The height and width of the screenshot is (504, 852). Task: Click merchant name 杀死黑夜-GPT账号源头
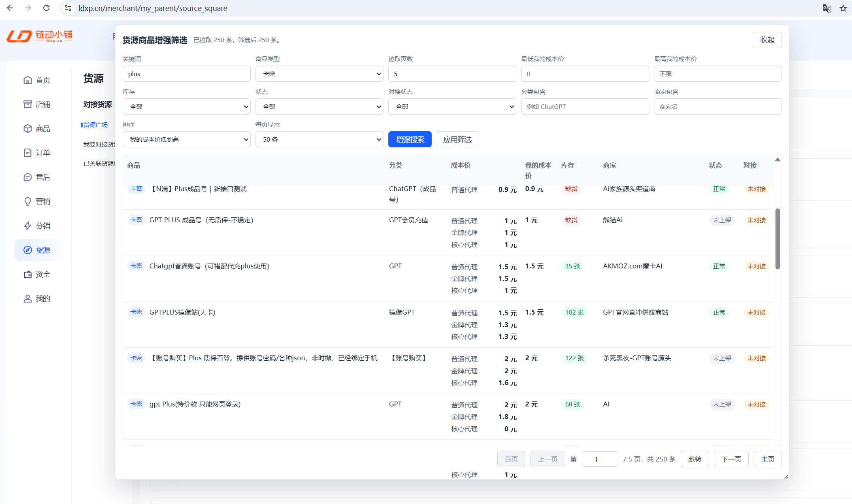(x=637, y=358)
